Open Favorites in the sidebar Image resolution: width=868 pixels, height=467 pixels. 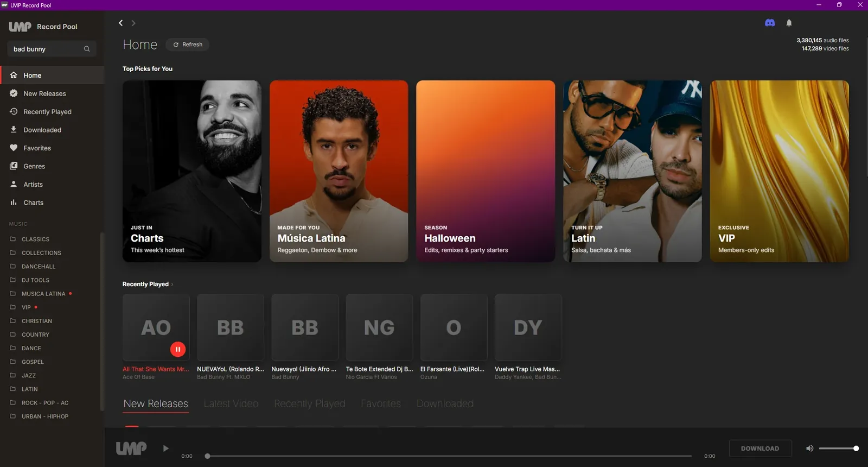52,148
